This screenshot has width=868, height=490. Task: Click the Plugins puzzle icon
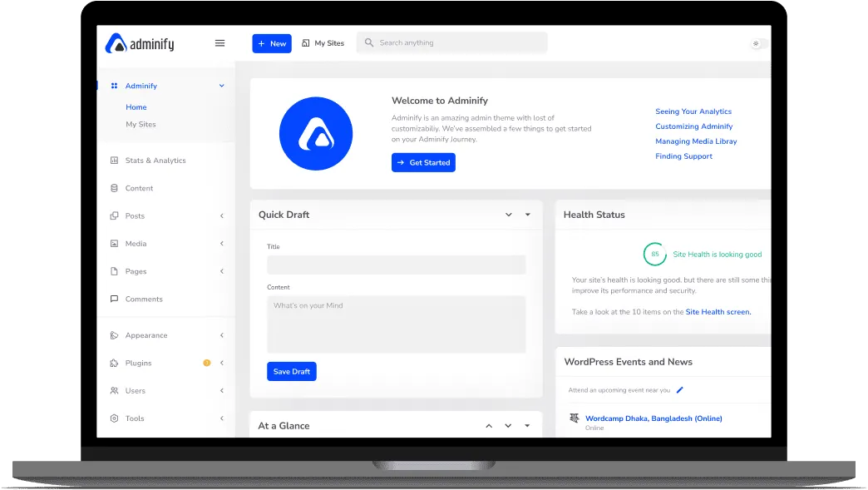point(114,364)
